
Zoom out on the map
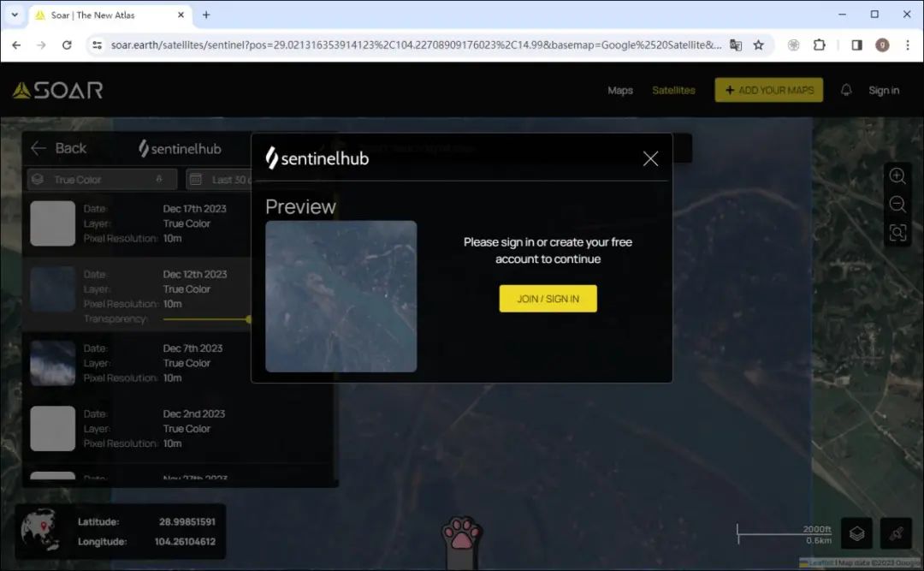[897, 204]
